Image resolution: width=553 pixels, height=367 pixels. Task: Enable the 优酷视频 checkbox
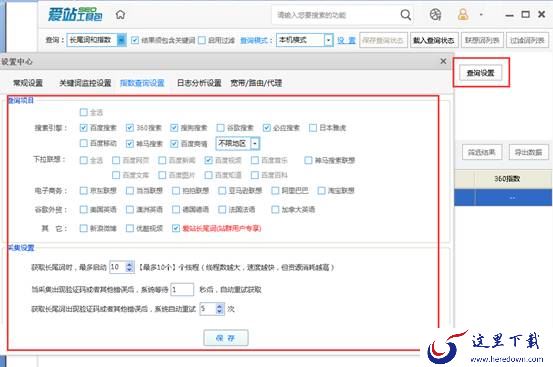[x=130, y=228]
